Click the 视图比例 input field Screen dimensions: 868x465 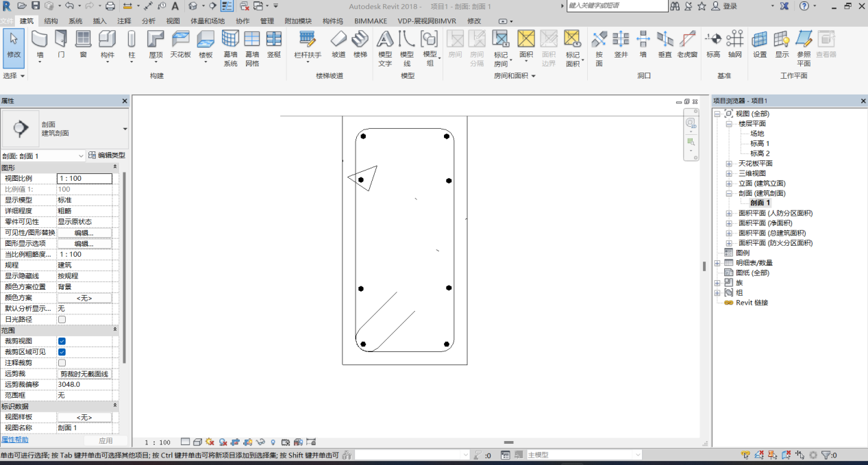(84, 179)
